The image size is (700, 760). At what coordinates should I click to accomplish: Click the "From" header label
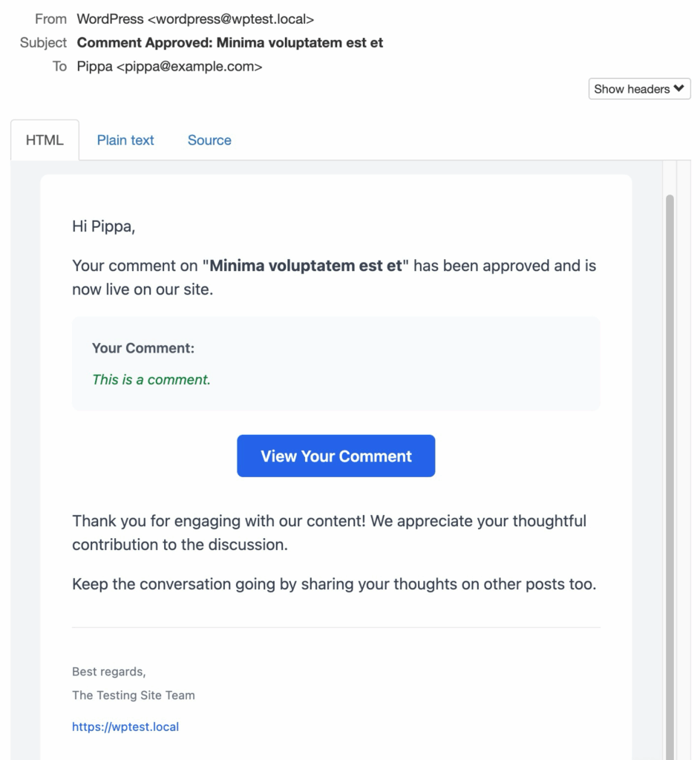tap(50, 19)
